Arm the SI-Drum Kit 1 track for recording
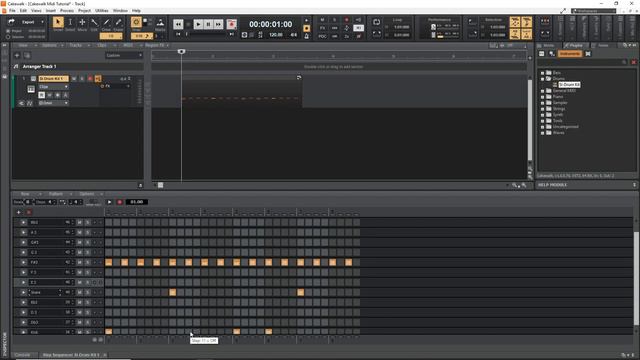The height and width of the screenshot is (360, 640). click(x=90, y=78)
